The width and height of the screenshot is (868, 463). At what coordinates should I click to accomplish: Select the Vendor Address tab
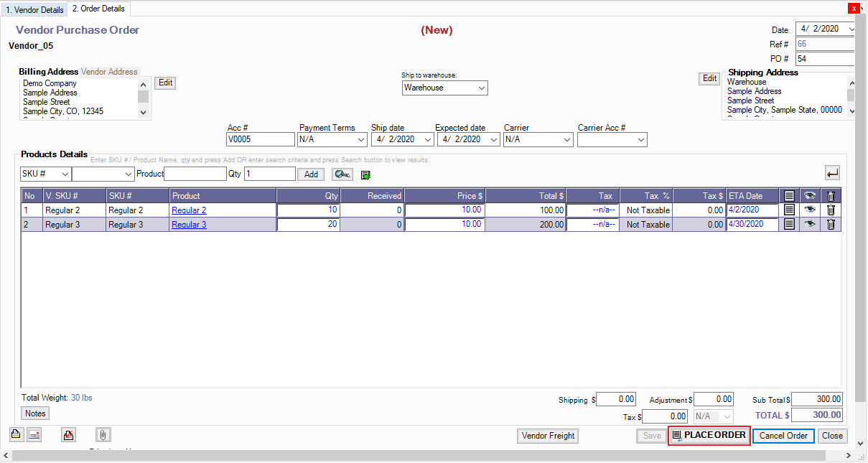click(109, 72)
